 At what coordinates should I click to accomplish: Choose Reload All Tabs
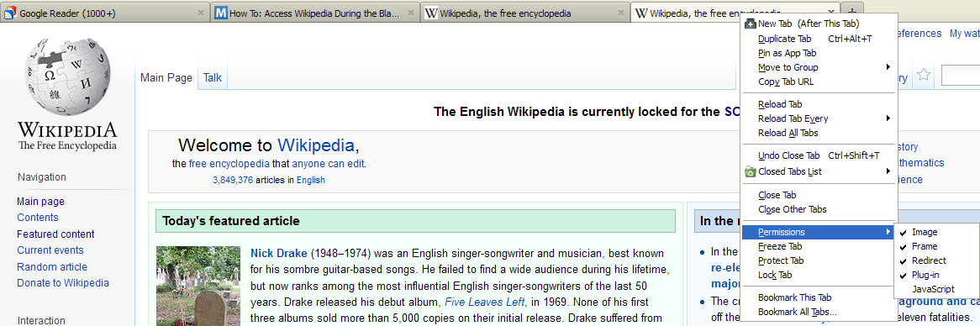click(x=819, y=133)
